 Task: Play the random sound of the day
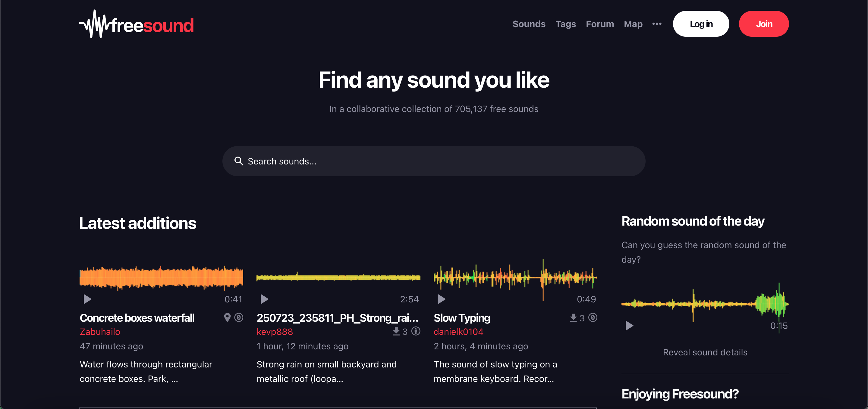click(629, 326)
